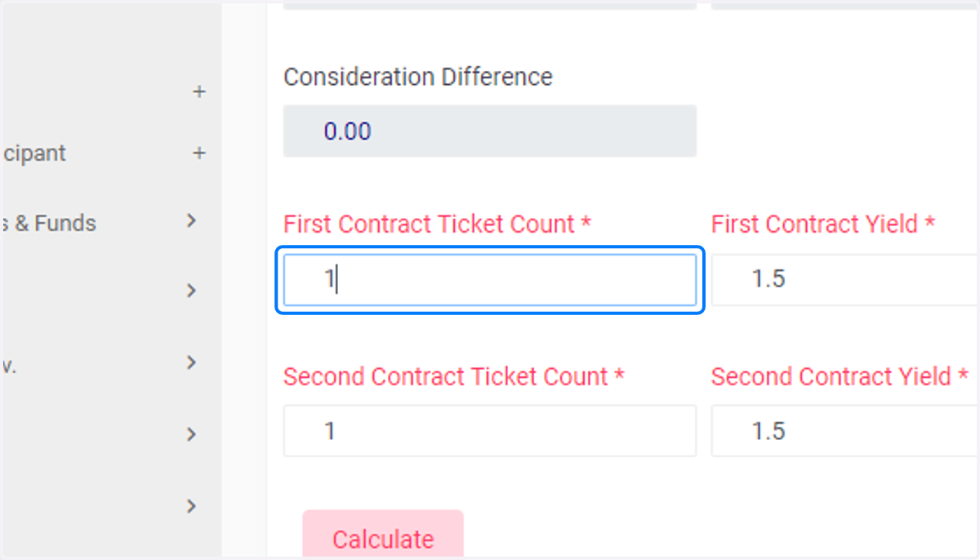Image resolution: width=980 pixels, height=560 pixels.
Task: Open the chevron just below the '& Funds' row
Action: pos(192,291)
